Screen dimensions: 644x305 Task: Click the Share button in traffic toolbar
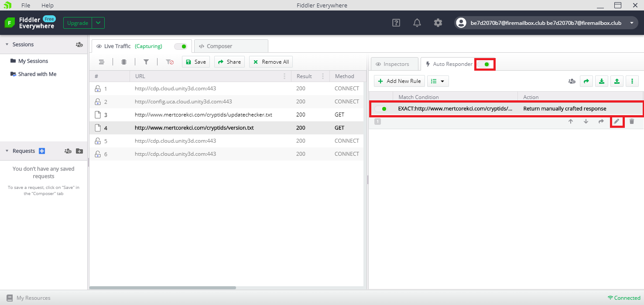230,62
